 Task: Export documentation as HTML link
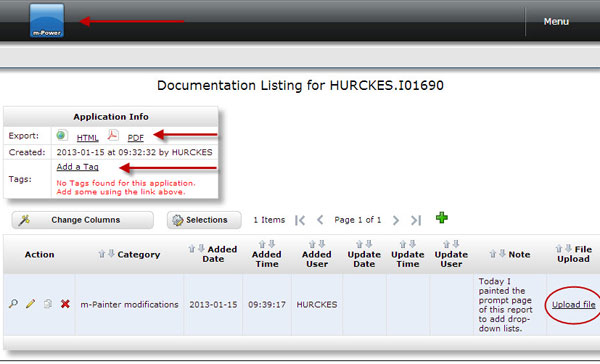[x=87, y=138]
